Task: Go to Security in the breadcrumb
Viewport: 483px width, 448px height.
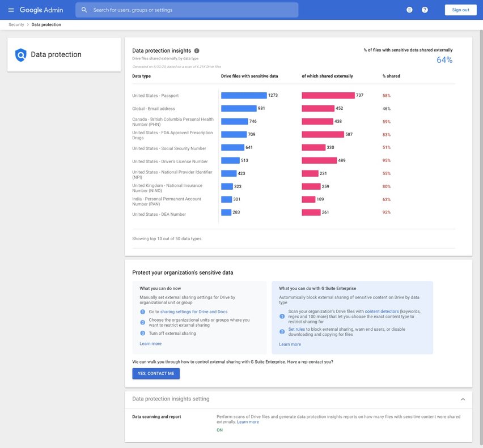Action: coord(16,24)
